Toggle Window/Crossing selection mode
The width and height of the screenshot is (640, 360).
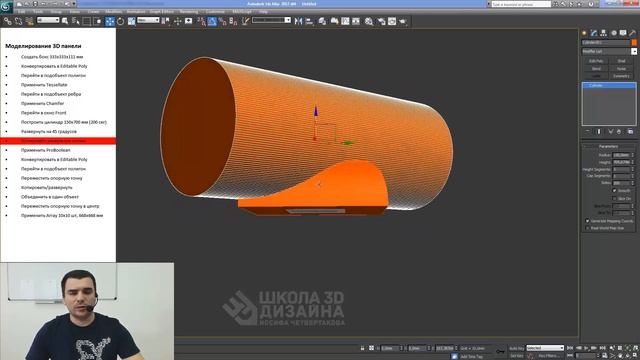click(98, 21)
